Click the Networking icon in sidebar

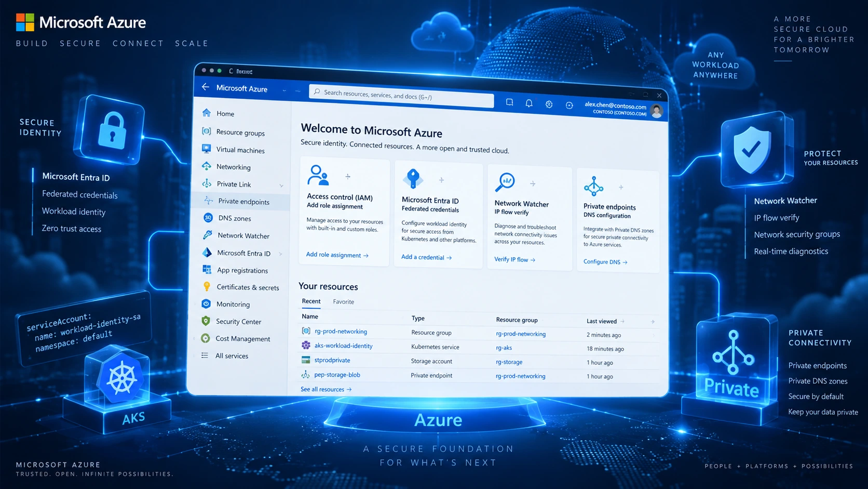point(207,166)
